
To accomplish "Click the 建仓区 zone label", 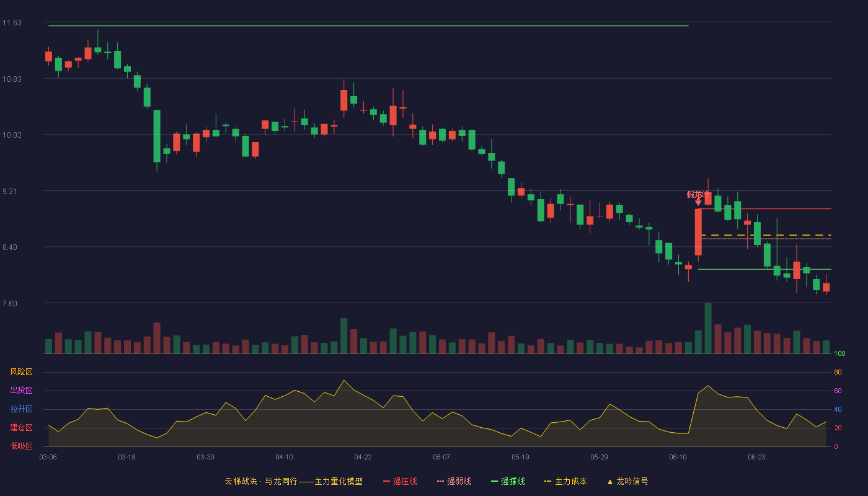I will coord(21,428).
